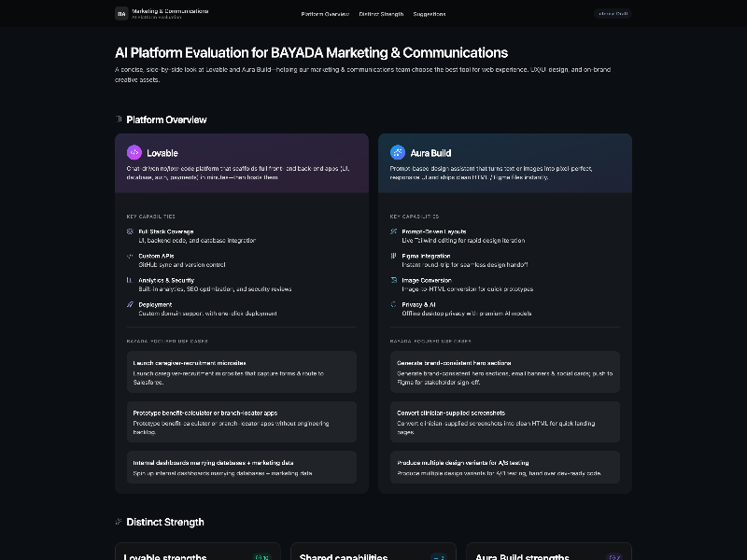Click the Prompt-Driven Layouts icon
This screenshot has height=560, width=747.
(393, 231)
